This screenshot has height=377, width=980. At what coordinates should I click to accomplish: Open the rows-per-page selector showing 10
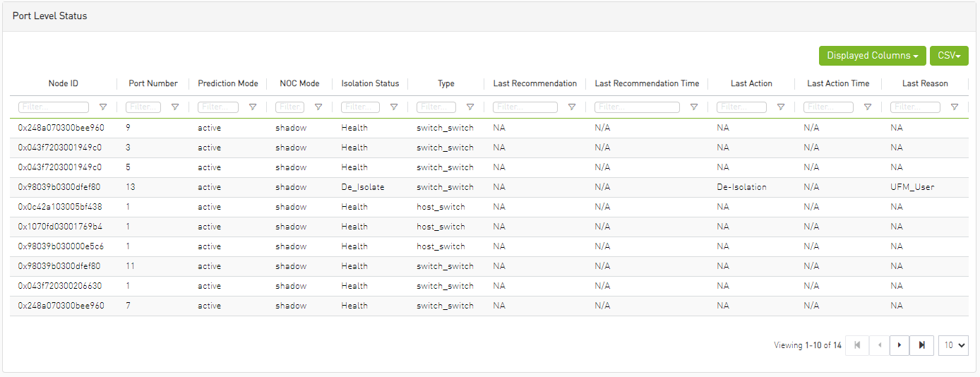click(953, 345)
